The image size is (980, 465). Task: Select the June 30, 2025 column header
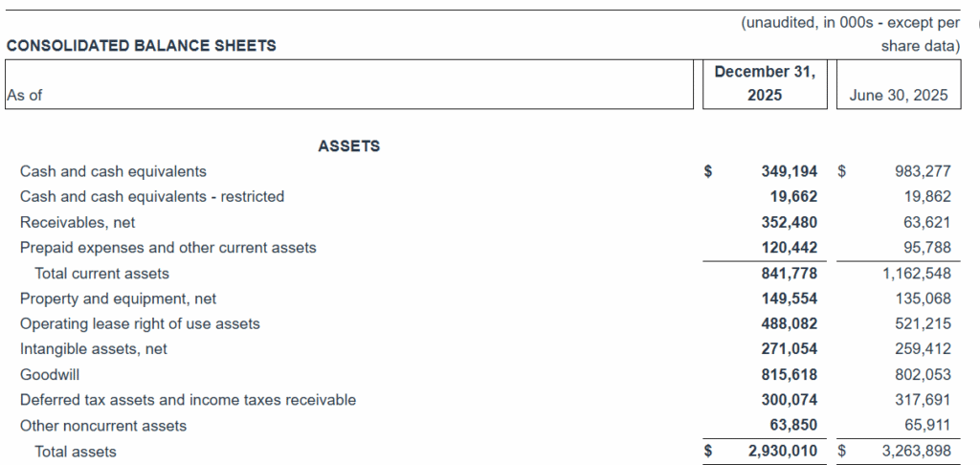click(898, 96)
